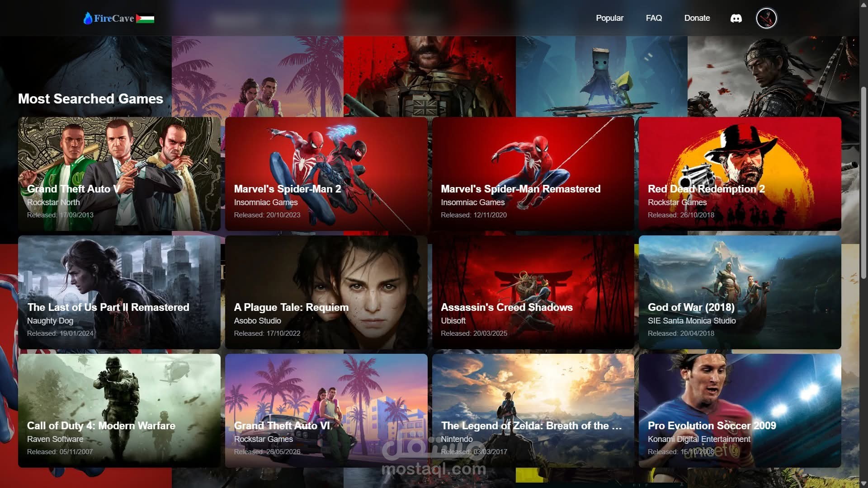Image resolution: width=868 pixels, height=488 pixels.
Task: Open Assassin's Creed Shadows game card
Action: point(533,292)
